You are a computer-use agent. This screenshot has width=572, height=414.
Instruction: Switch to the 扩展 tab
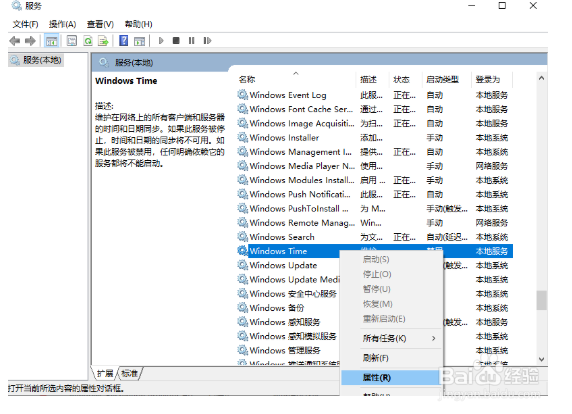105,374
